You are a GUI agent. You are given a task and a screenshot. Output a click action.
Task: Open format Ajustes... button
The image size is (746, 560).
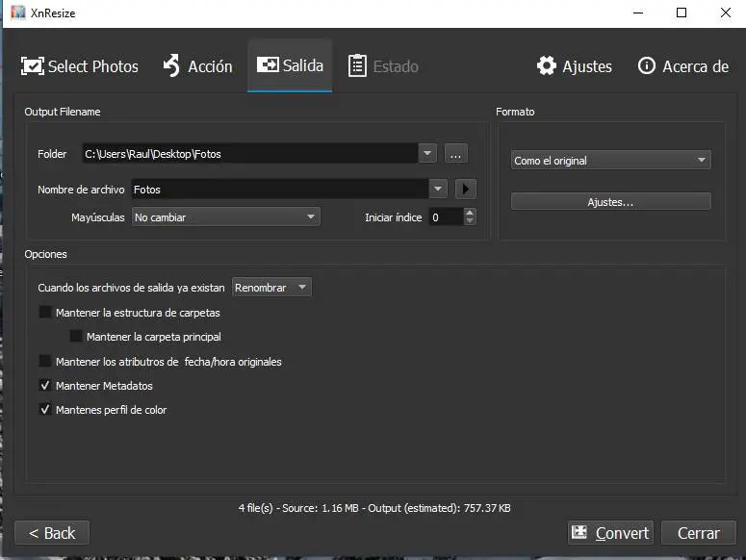pyautogui.click(x=611, y=201)
